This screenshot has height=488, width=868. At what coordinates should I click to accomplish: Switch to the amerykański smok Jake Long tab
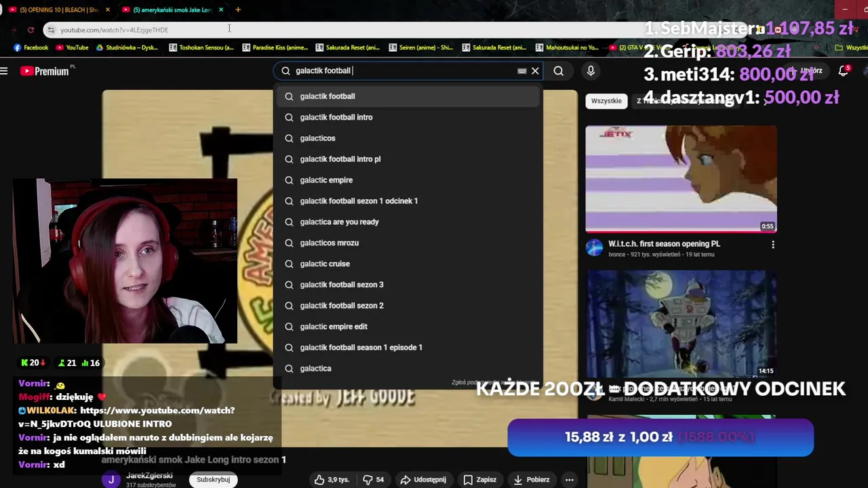click(x=172, y=9)
